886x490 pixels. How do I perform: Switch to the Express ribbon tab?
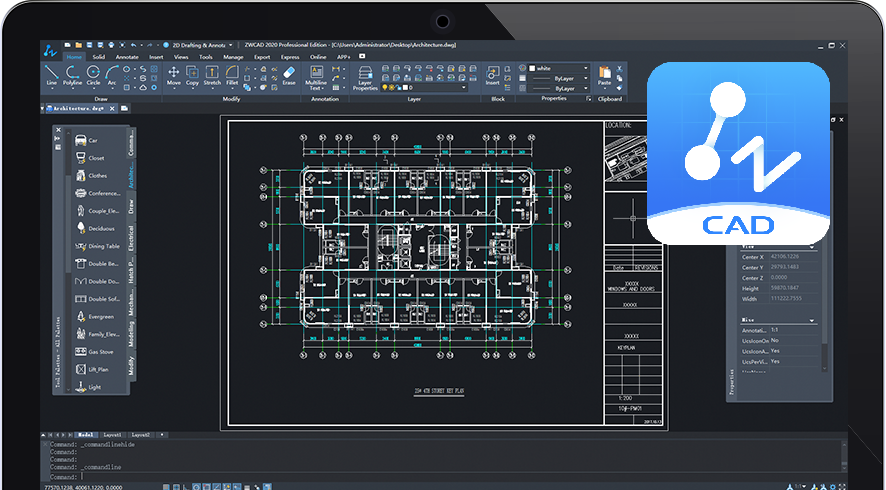click(x=290, y=57)
